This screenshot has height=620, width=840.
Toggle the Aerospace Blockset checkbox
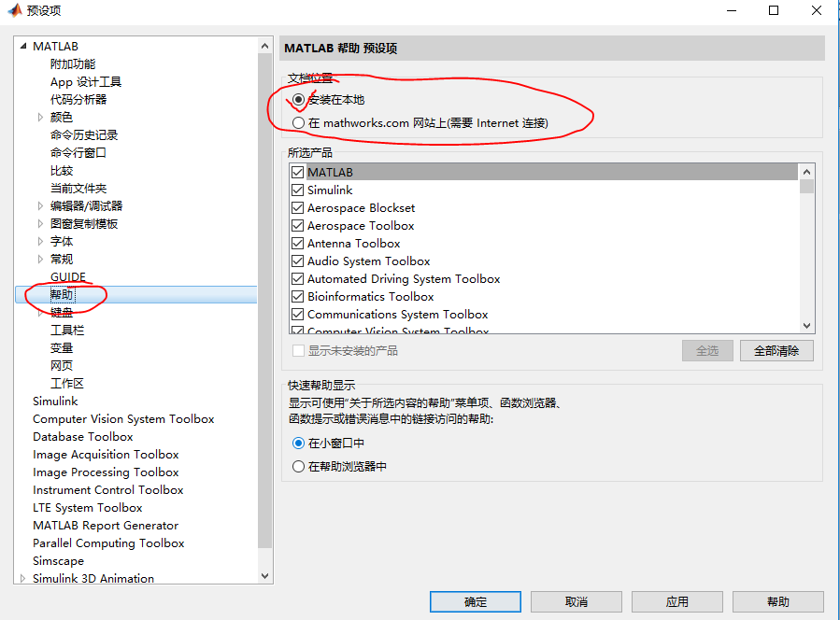click(x=298, y=207)
